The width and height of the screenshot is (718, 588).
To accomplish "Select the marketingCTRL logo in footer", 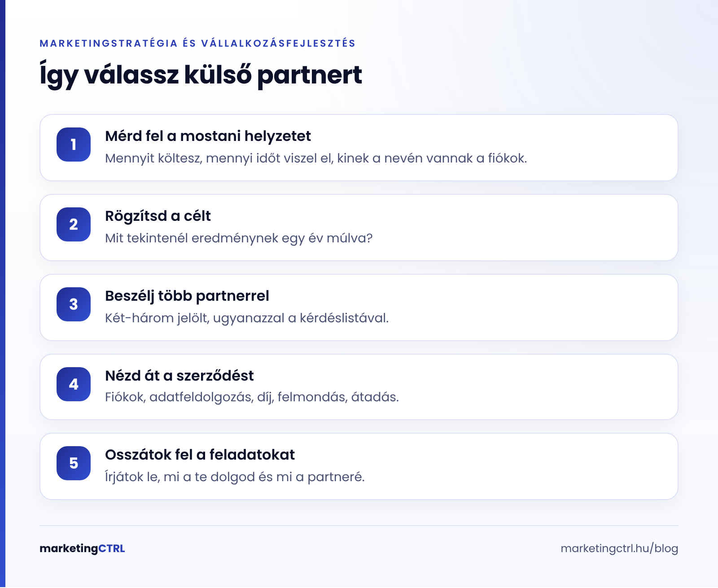I will [82, 549].
